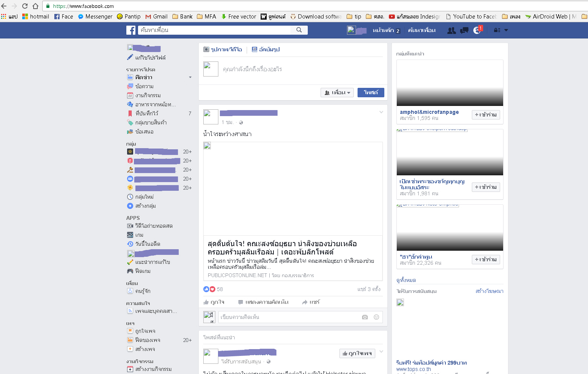Open the เพื่อน audience dropdown
Screen dimensions: 588x374
337,92
